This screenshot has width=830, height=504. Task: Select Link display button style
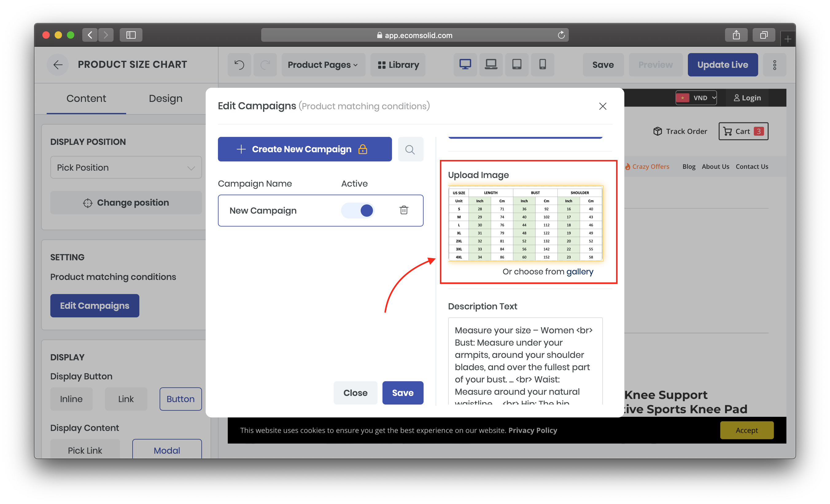tap(126, 399)
